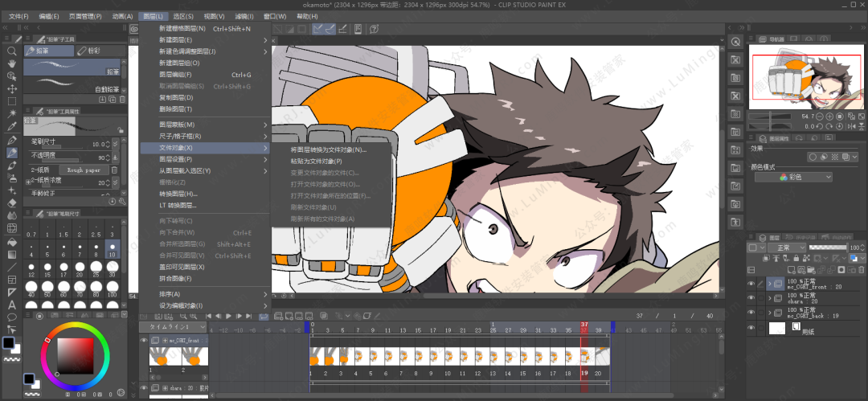Image resolution: width=868 pixels, height=401 pixels.
Task: Pick the text tool (A)
Action: (x=12, y=305)
